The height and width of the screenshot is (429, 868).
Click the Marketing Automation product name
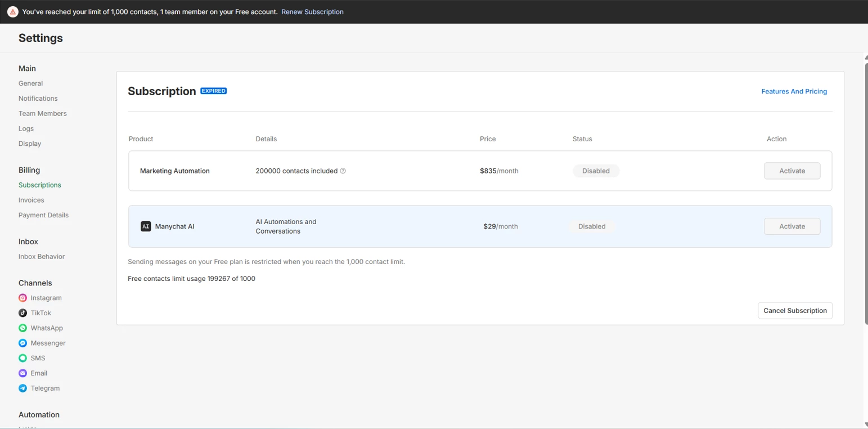[x=175, y=171]
